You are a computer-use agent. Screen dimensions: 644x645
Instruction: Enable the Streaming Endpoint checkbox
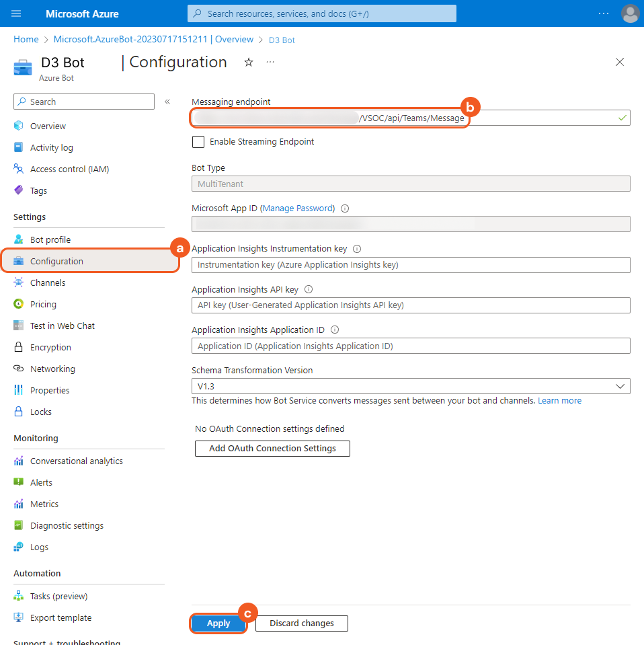pyautogui.click(x=198, y=142)
